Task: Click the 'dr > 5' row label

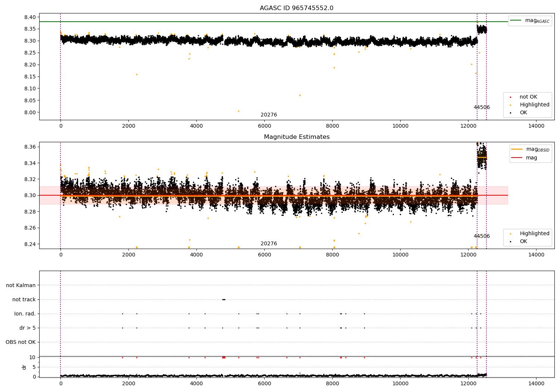Action: 28,328
